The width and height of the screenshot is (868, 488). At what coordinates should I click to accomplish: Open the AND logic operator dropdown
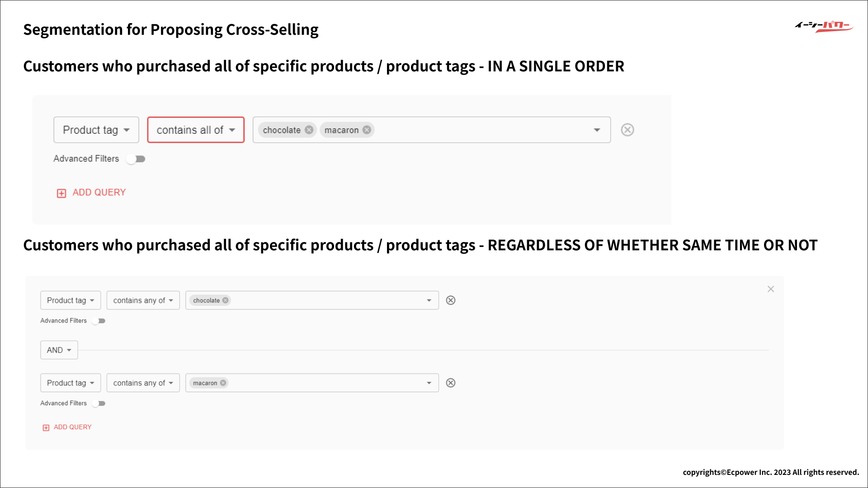tap(59, 350)
